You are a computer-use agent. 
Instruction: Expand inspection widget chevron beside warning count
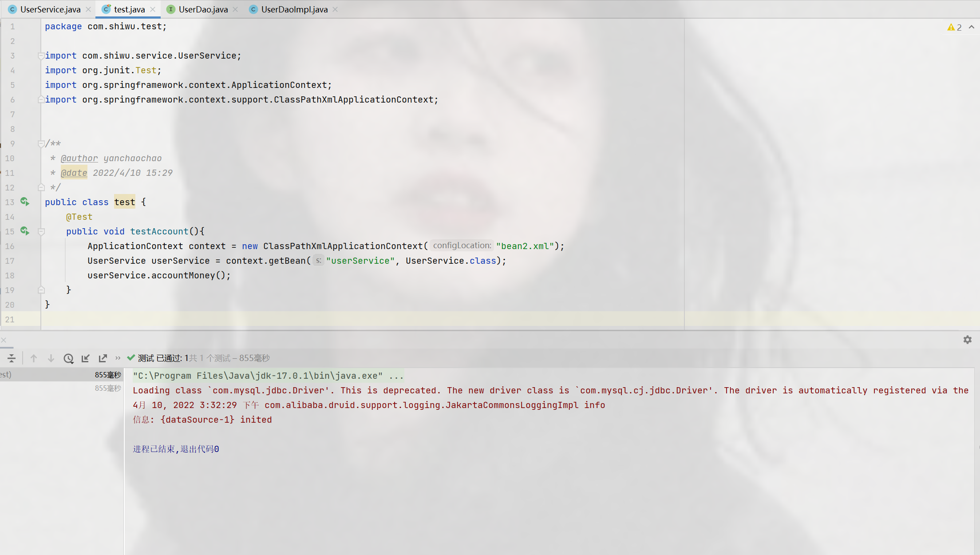pyautogui.click(x=972, y=28)
